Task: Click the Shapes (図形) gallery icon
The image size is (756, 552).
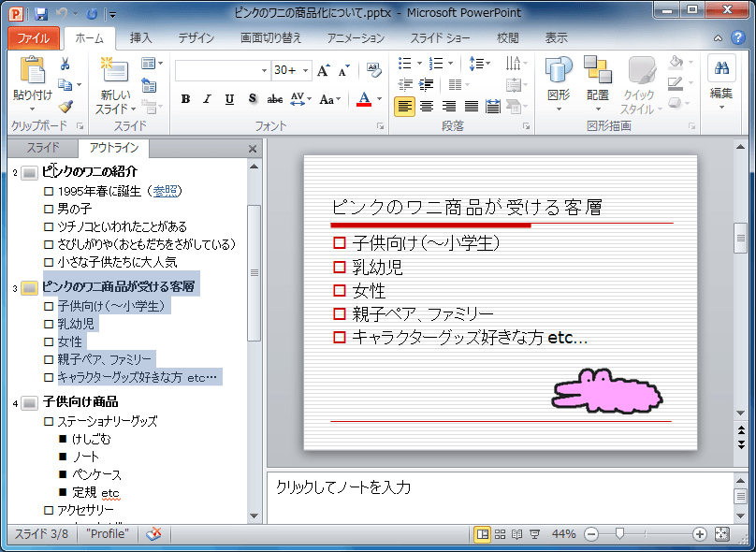Action: pyautogui.click(x=559, y=69)
